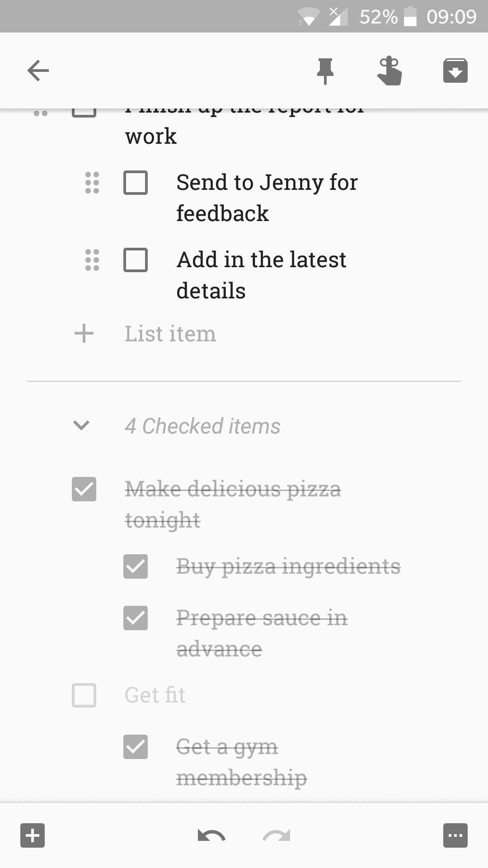
Task: Open the reminder icon with finger bow
Action: point(389,71)
